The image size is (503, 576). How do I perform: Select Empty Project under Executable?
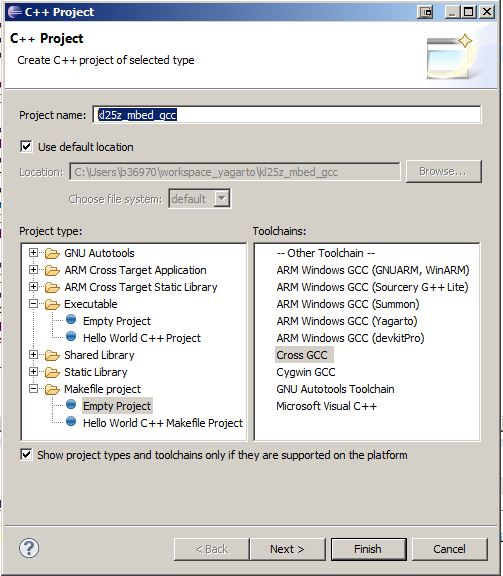pyautogui.click(x=117, y=321)
